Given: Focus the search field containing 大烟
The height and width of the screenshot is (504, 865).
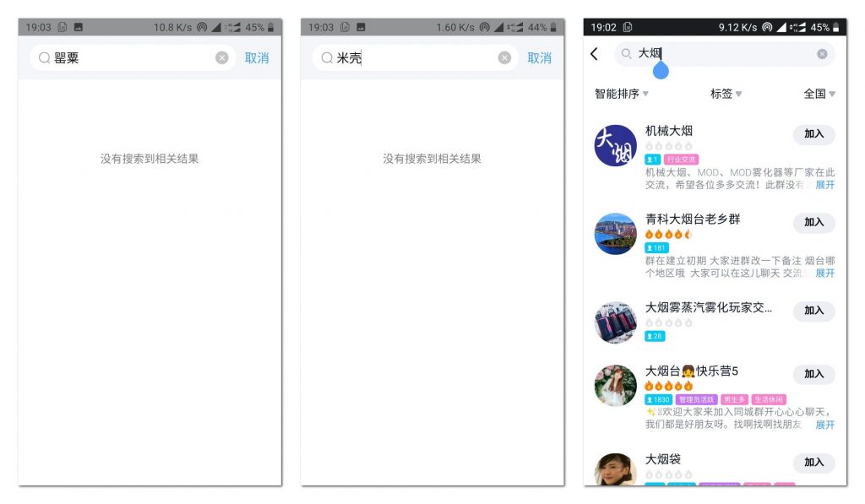Looking at the screenshot, I should (x=724, y=54).
